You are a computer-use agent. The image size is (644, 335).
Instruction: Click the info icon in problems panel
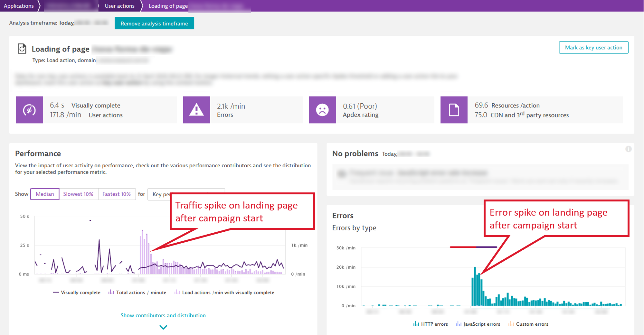[x=628, y=149]
